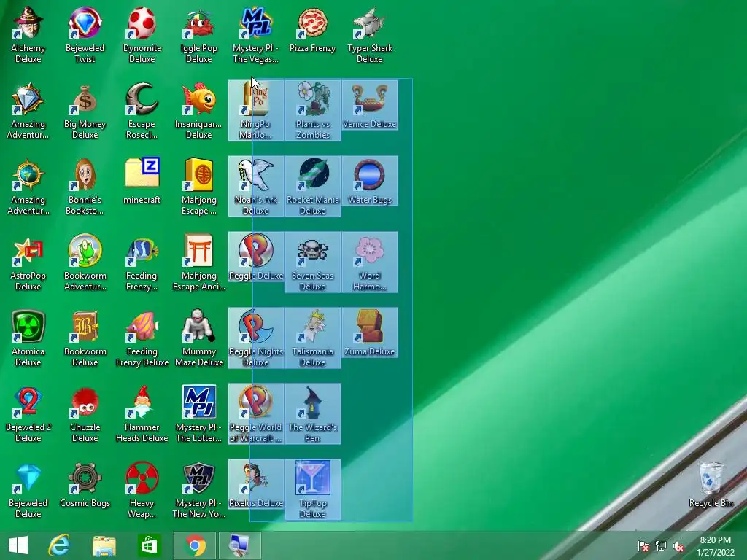The height and width of the screenshot is (560, 747).
Task: Click the monitor app taskbar button
Action: point(239,545)
